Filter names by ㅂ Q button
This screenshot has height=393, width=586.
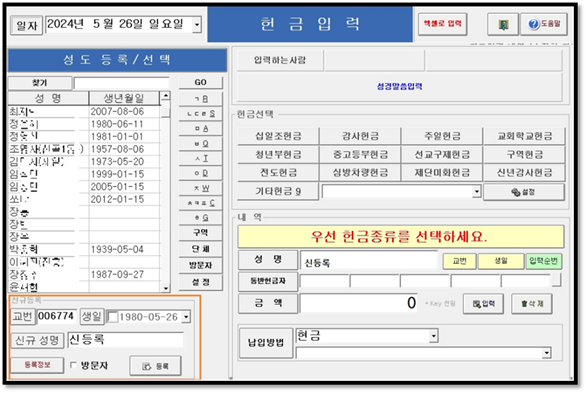click(x=200, y=143)
